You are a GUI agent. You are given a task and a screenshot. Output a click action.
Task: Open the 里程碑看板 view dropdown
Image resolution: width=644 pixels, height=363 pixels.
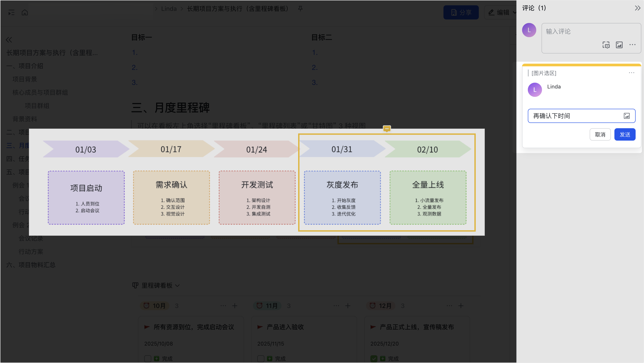click(156, 285)
